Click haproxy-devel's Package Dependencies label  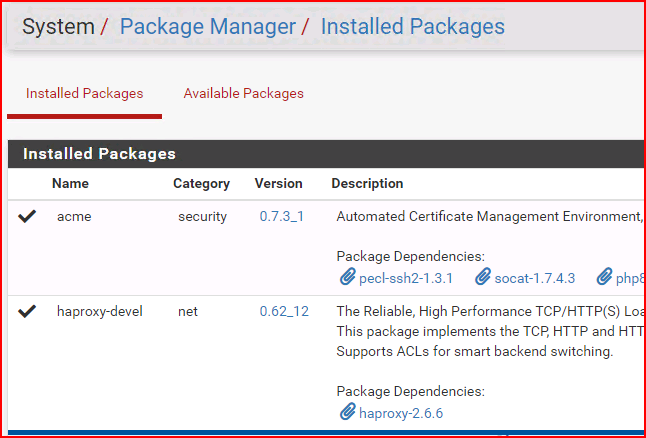point(411,391)
